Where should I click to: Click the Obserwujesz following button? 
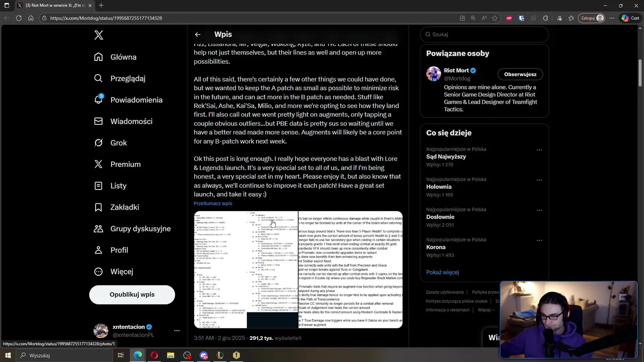pyautogui.click(x=520, y=74)
